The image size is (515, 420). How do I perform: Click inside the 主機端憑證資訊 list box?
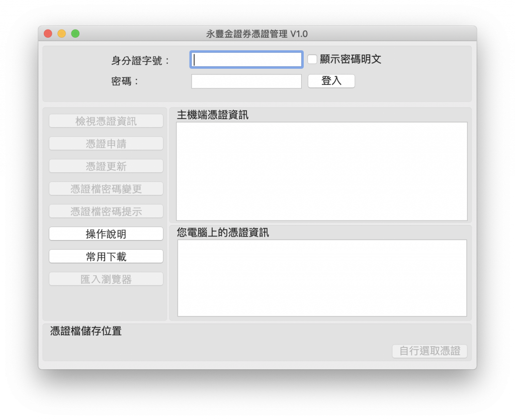(x=322, y=171)
